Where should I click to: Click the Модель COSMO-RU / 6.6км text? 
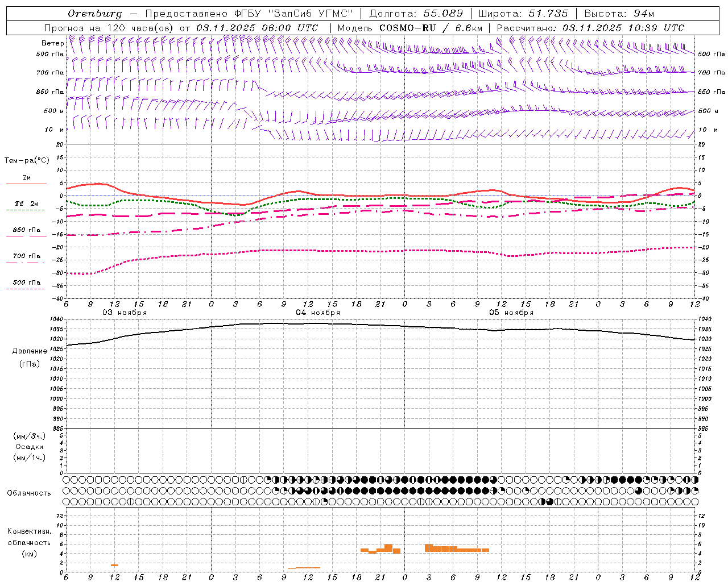click(x=410, y=28)
